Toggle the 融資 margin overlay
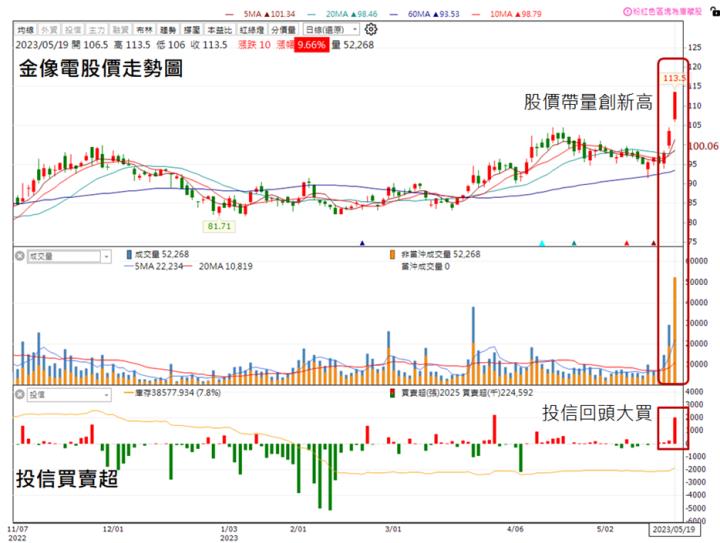 [x=120, y=30]
